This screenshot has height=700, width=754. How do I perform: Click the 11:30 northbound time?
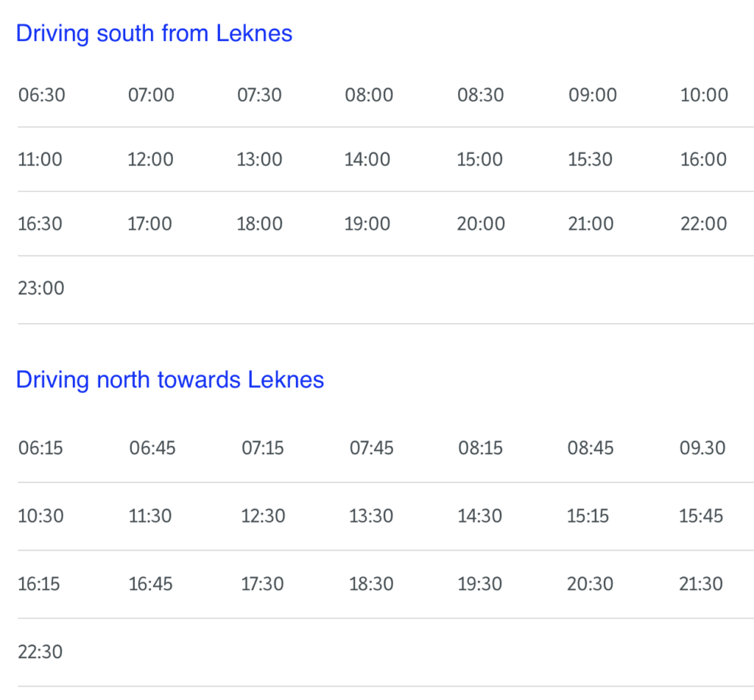click(150, 516)
